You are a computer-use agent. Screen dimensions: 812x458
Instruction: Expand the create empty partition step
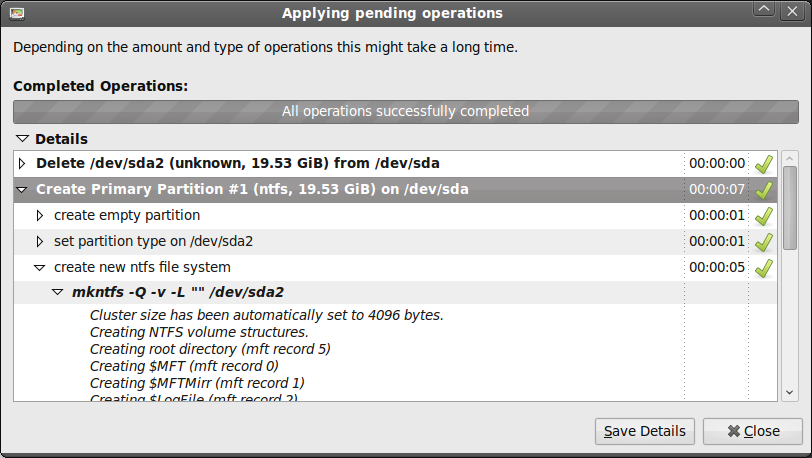(x=40, y=215)
